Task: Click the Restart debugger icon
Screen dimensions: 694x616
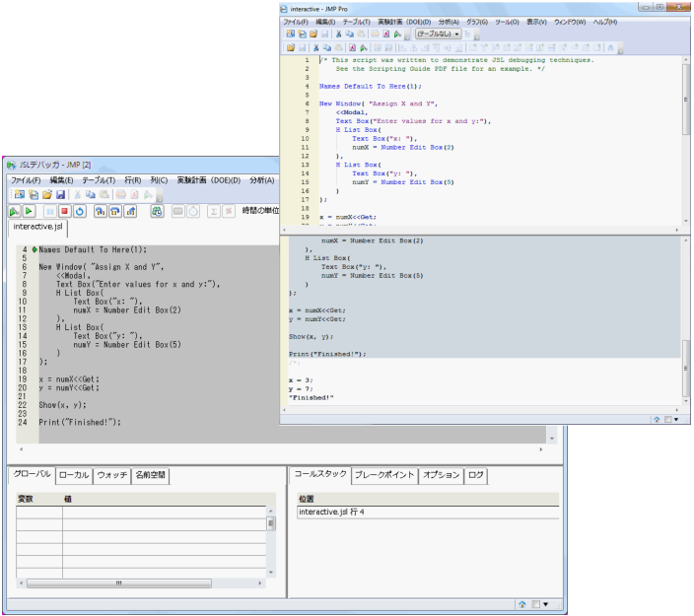Action: (80, 211)
